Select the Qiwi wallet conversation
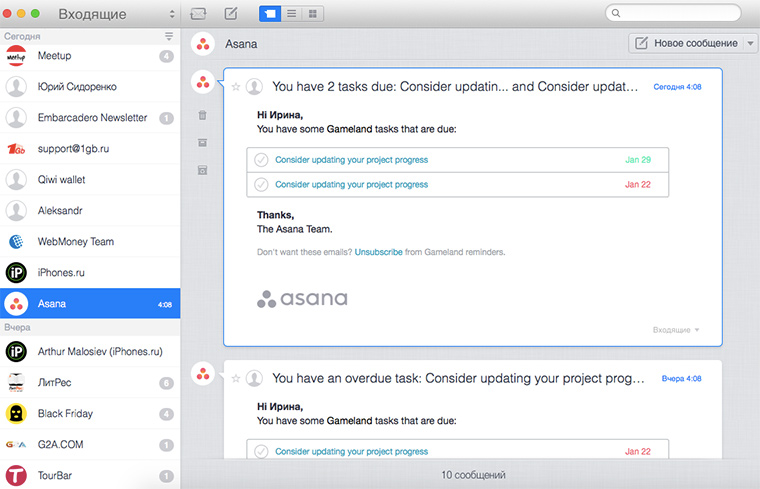The width and height of the screenshot is (760, 489). [90, 180]
